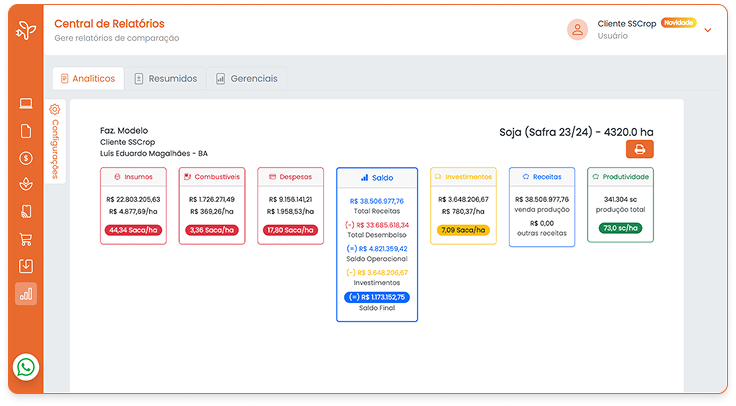This screenshot has height=406, width=736.
Task: Open the laptop icon in the sidebar
Action: (26, 104)
